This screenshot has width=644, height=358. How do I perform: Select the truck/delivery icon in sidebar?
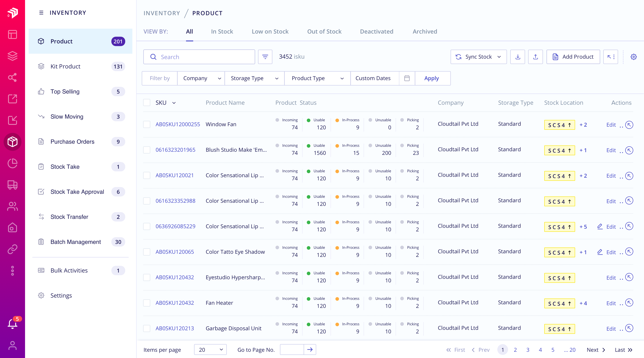coord(13,185)
